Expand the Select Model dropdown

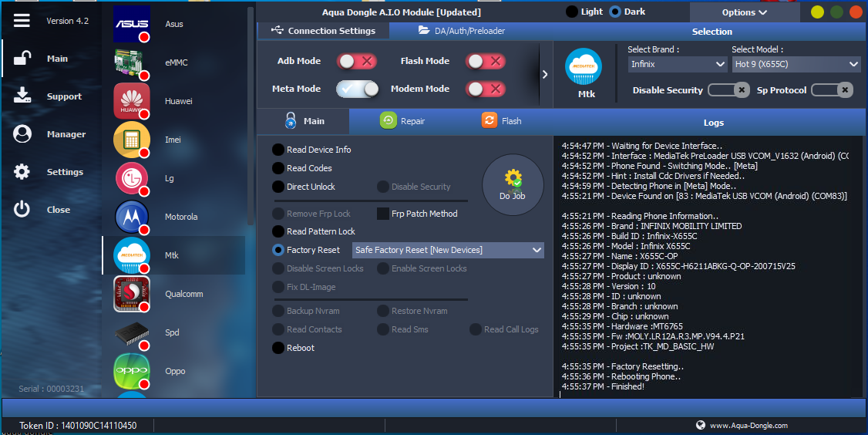(796, 64)
